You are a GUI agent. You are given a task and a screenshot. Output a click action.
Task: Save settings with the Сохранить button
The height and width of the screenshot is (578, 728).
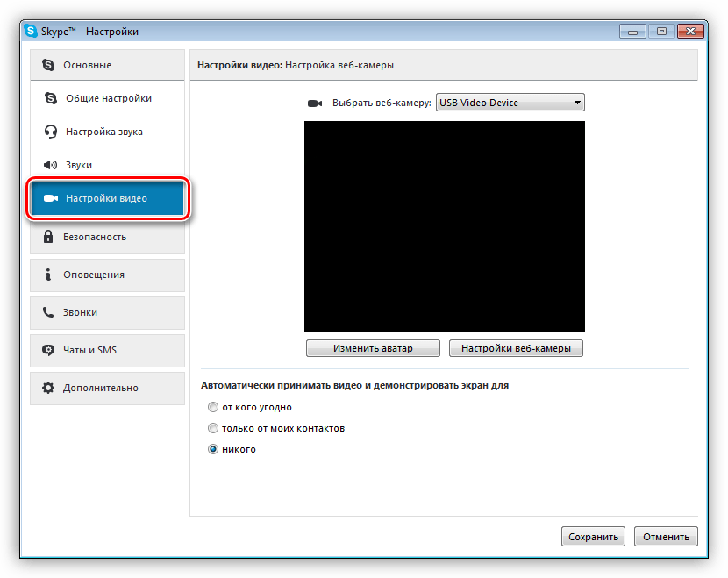(593, 537)
